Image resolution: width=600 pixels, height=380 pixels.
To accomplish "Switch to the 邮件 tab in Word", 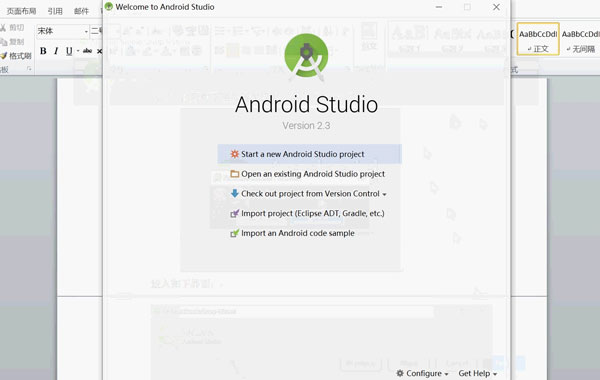I will [x=81, y=11].
